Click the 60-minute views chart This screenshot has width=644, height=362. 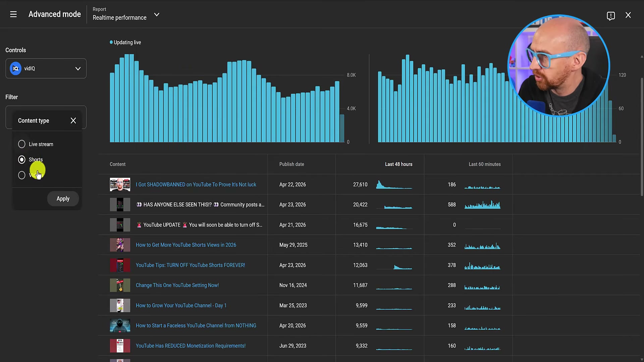tap(497, 98)
